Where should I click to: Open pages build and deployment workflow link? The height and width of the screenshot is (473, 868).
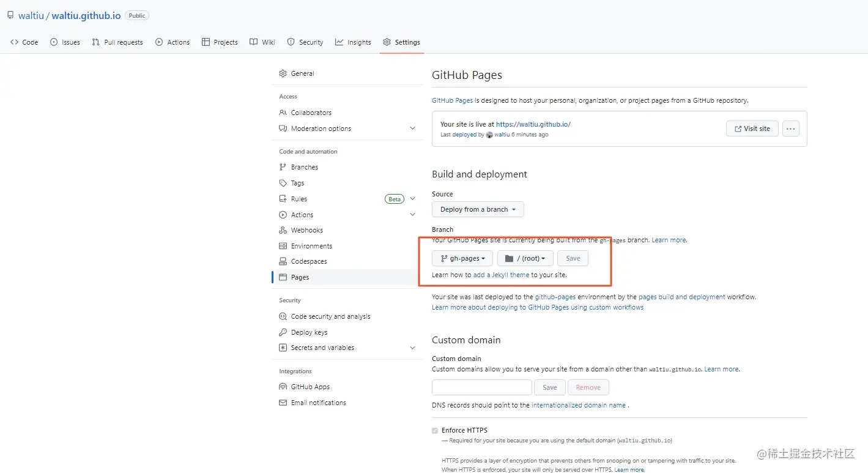pos(682,297)
